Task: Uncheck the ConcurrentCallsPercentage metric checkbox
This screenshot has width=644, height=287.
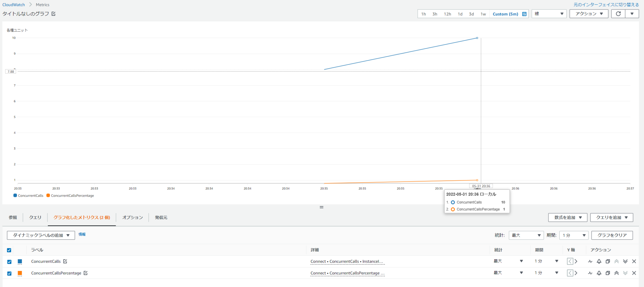Action: (x=9, y=273)
